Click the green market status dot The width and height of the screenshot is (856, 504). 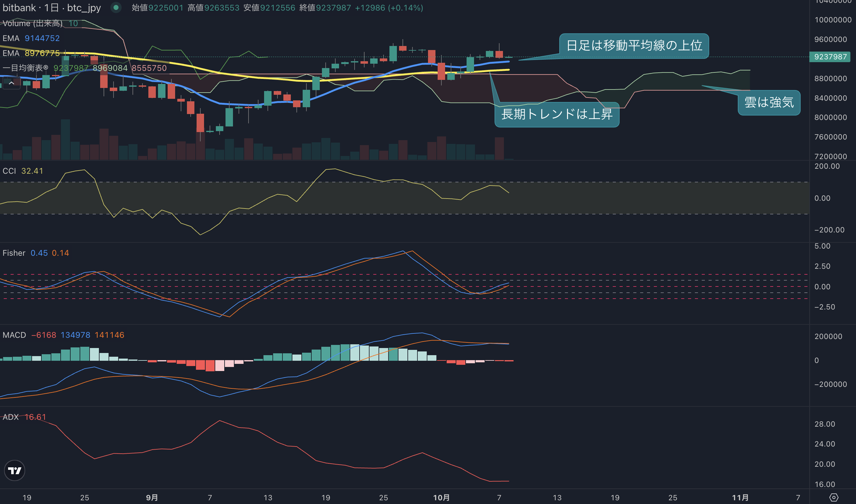[116, 7]
